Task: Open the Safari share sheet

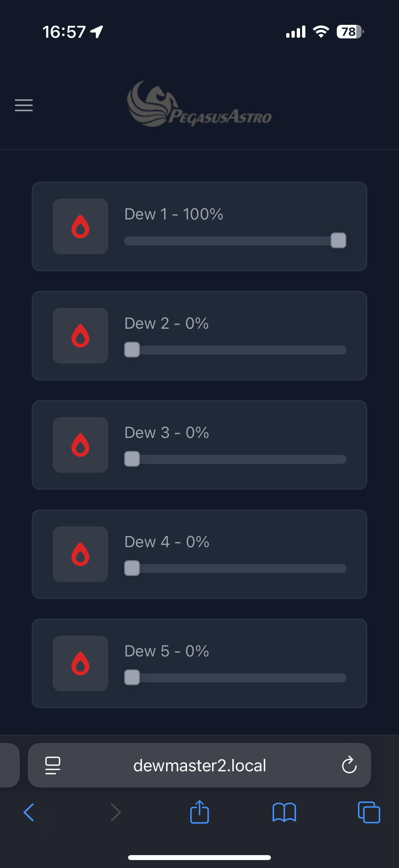Action: [199, 812]
